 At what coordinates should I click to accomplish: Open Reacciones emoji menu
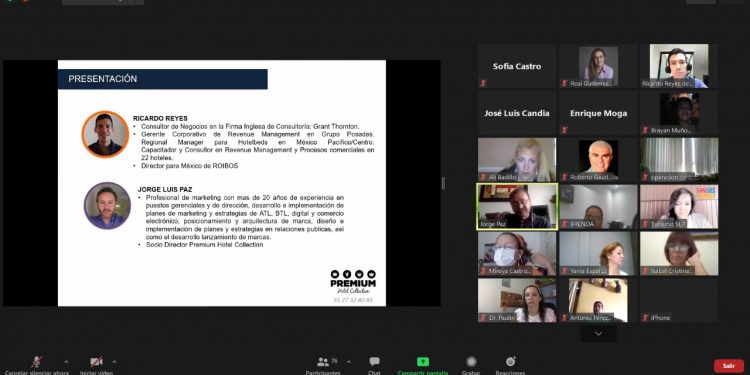(510, 365)
